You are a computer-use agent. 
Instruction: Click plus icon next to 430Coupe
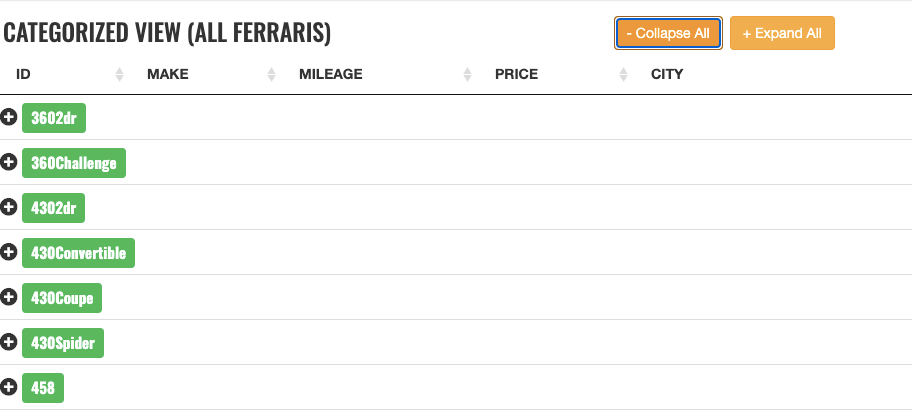click(9, 297)
